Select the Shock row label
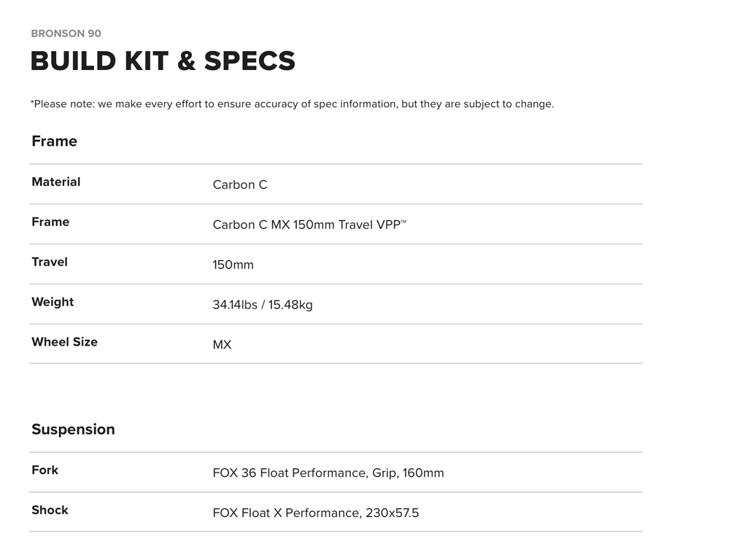 pos(50,510)
